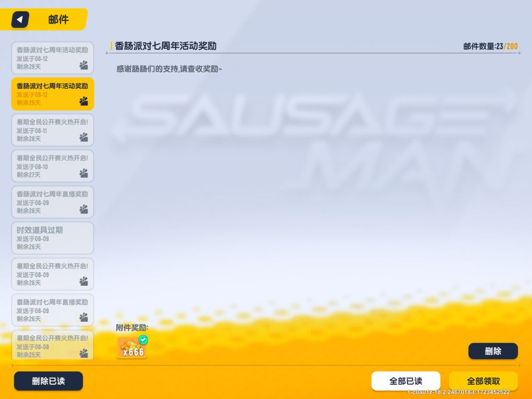Open the unselected grey 香肠派对七周年活动奖励 mail

coord(53,58)
